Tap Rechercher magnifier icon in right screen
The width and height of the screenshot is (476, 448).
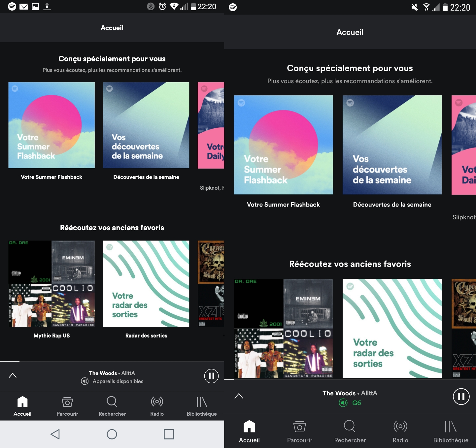click(350, 426)
